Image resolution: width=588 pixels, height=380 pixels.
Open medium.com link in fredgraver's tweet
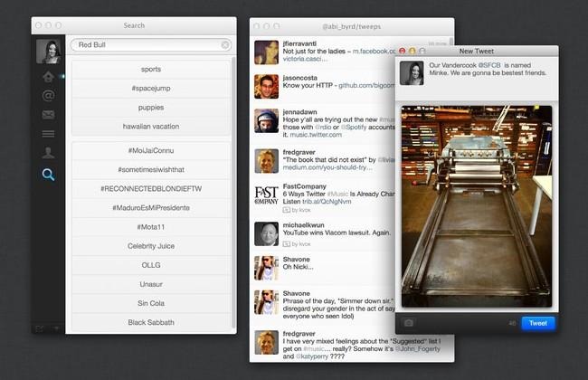tap(327, 167)
